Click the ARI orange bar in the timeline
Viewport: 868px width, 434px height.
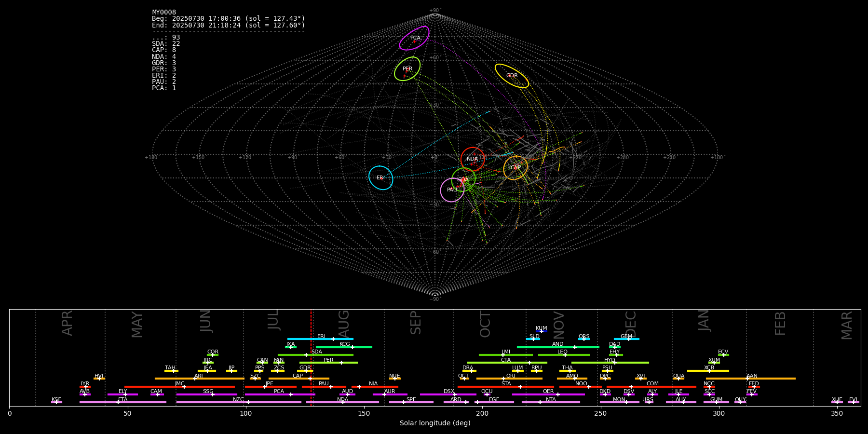pyautogui.click(x=200, y=379)
